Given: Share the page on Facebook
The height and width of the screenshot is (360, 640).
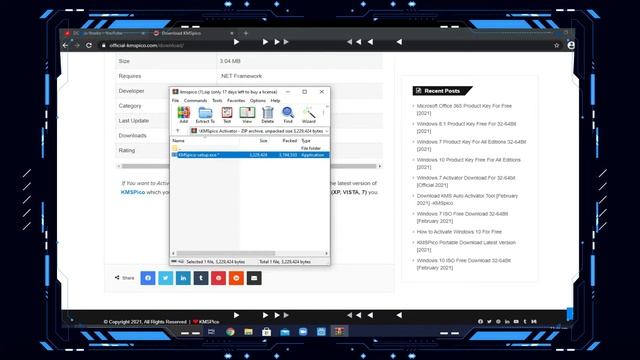Looking at the screenshot, I should pos(148,278).
